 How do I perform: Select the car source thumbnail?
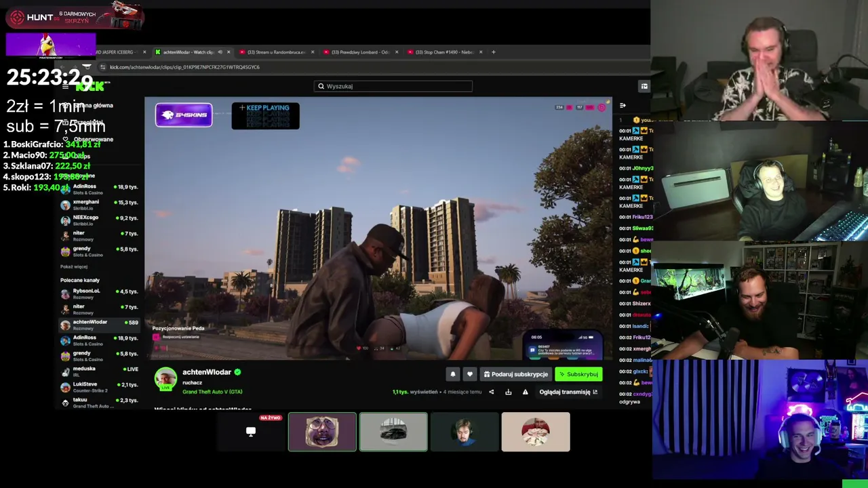click(x=393, y=432)
